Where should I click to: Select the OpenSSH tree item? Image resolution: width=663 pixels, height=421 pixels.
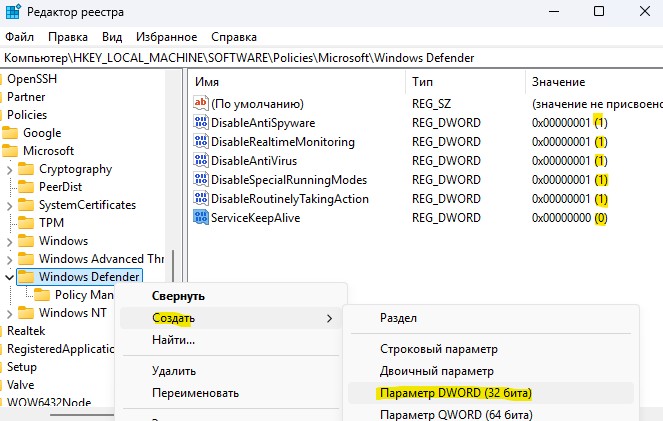pyautogui.click(x=32, y=79)
